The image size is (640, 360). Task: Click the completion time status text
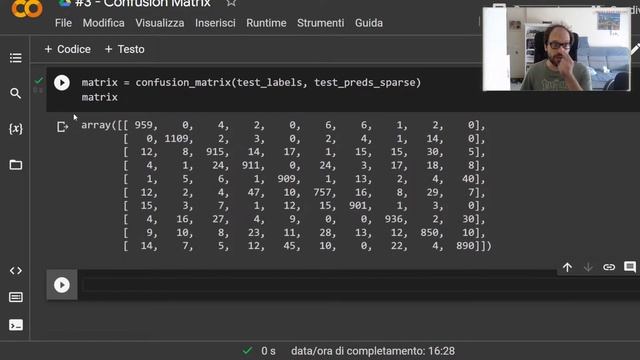pyautogui.click(x=373, y=351)
